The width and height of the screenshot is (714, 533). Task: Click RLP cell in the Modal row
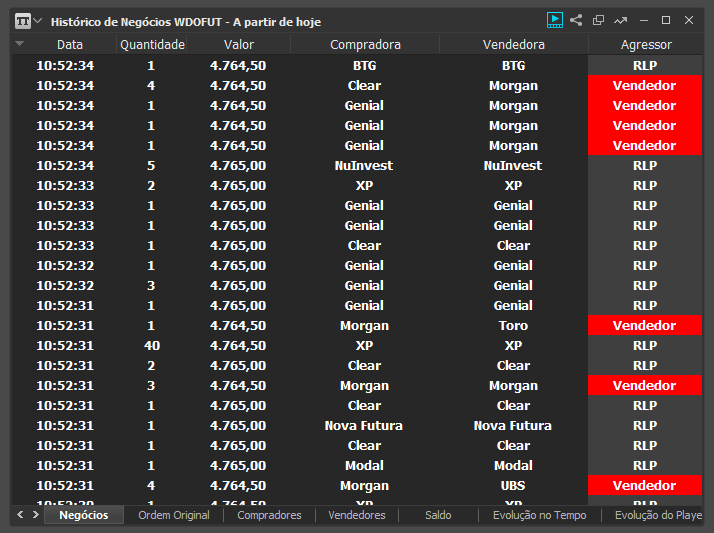click(645, 466)
